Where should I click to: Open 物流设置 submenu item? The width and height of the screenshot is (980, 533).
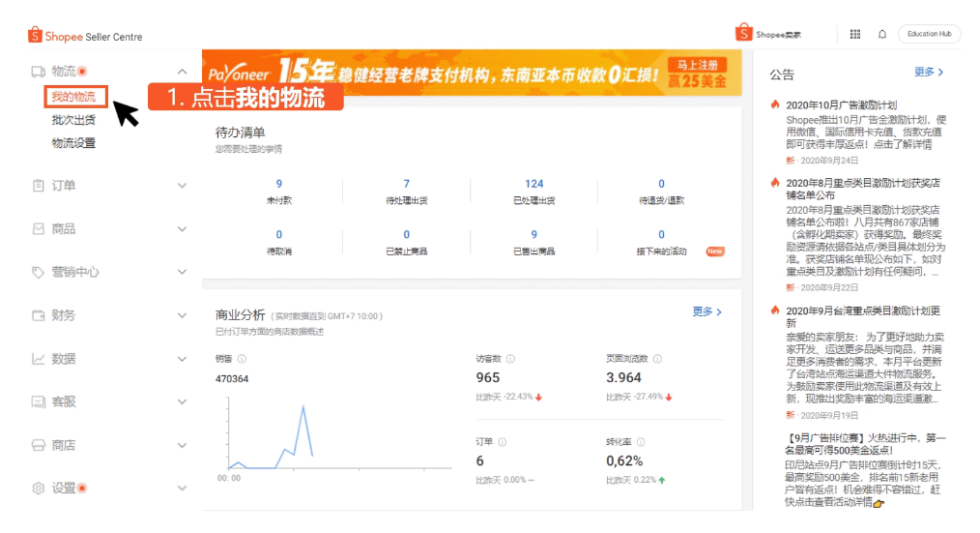[73, 143]
